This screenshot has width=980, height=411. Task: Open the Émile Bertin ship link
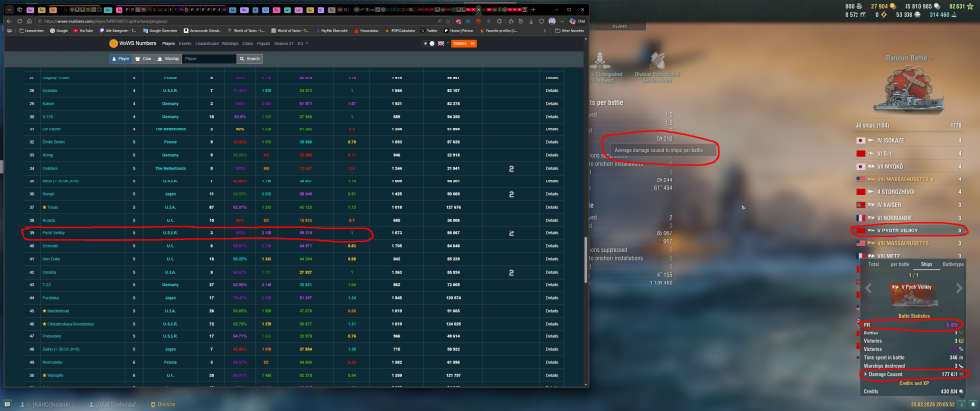tap(53, 142)
